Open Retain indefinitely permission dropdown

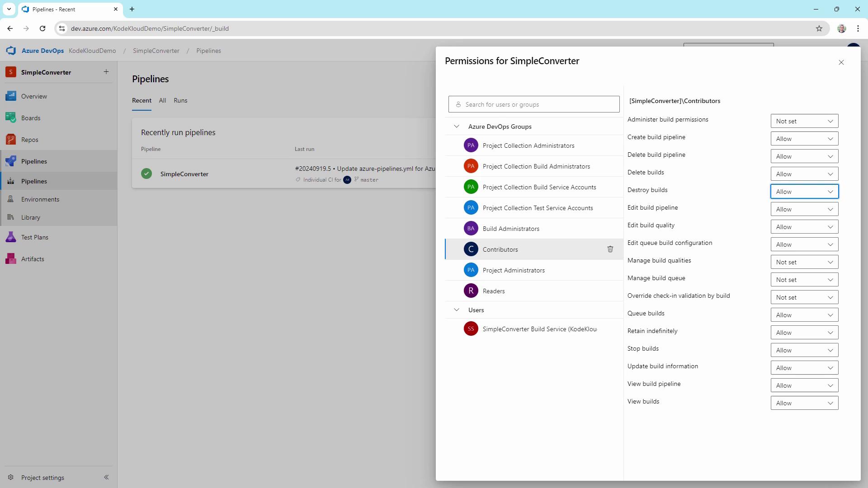pos(805,333)
